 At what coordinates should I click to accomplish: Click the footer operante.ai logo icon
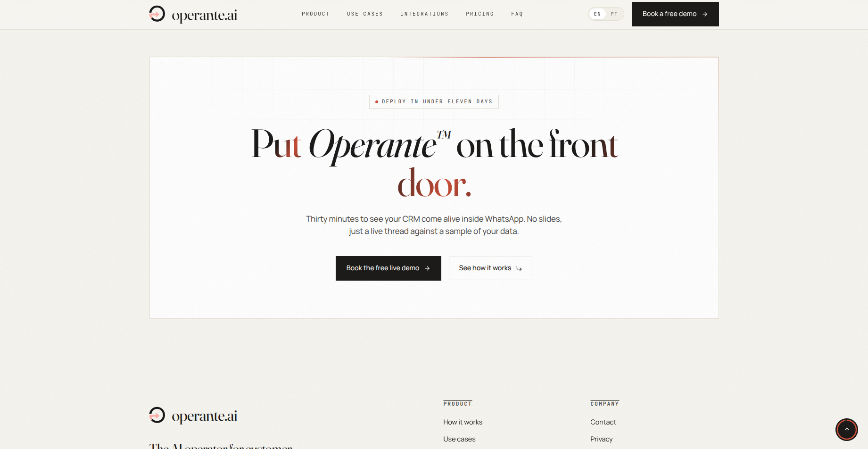(x=157, y=415)
